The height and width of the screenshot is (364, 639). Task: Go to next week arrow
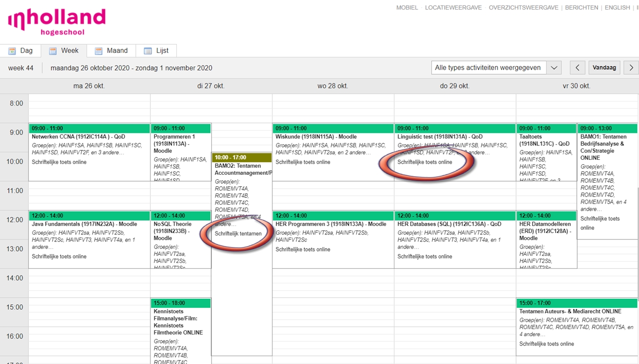click(631, 68)
